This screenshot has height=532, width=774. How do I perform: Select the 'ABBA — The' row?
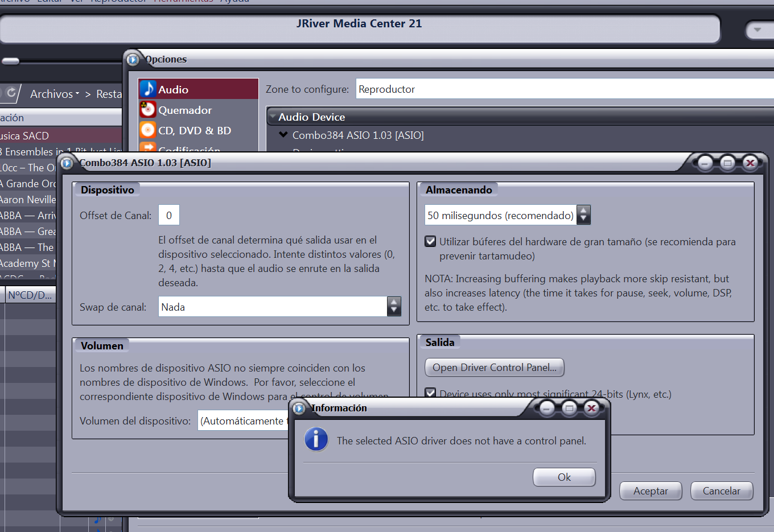click(x=28, y=247)
